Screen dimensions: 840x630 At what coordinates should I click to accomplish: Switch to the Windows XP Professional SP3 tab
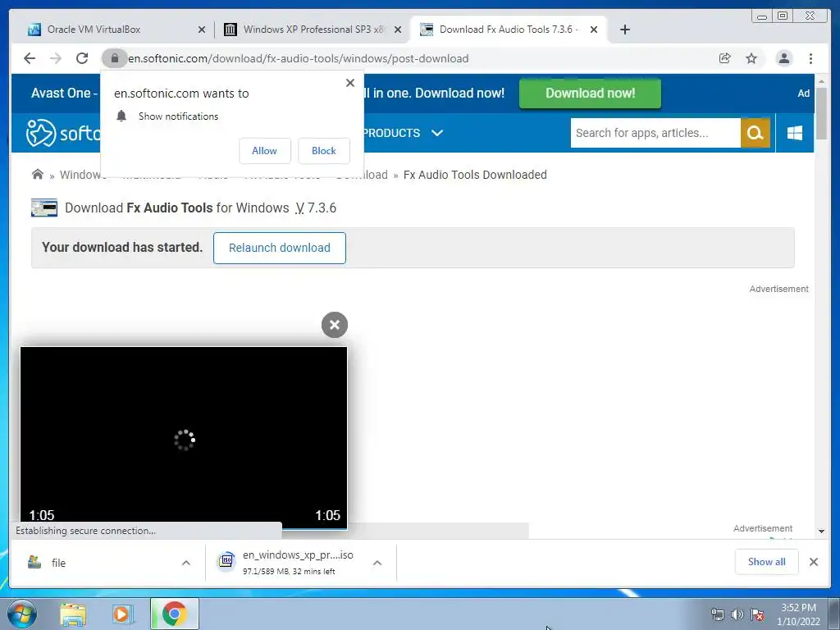pos(314,30)
